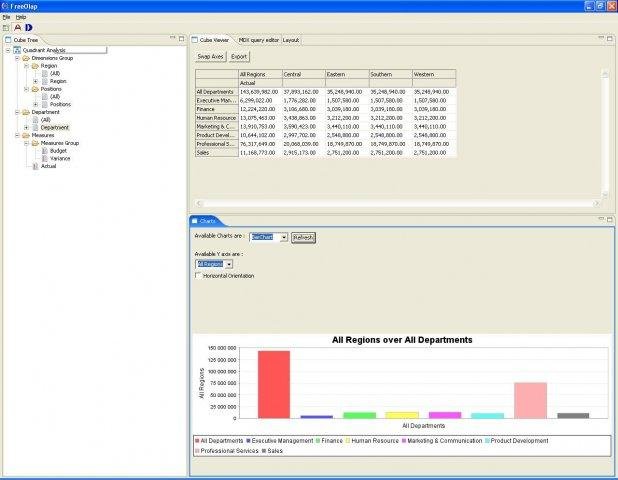Open the Help menu
This screenshot has width=618, height=480.
point(21,17)
